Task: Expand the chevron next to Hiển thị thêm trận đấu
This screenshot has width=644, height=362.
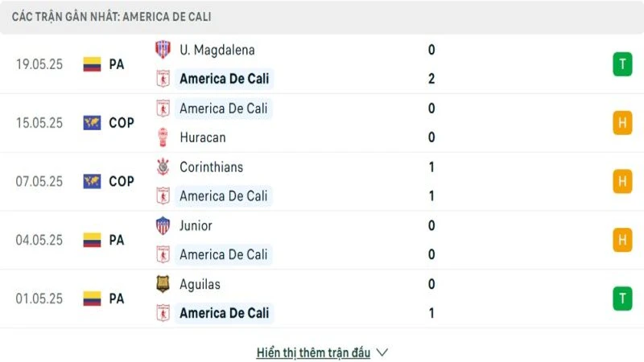Action: (x=382, y=352)
